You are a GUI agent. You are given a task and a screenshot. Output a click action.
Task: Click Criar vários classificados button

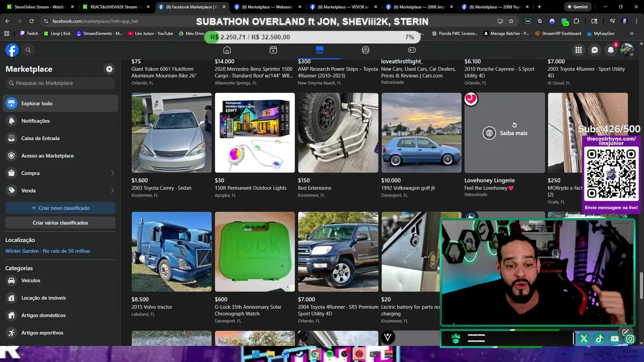(x=60, y=223)
